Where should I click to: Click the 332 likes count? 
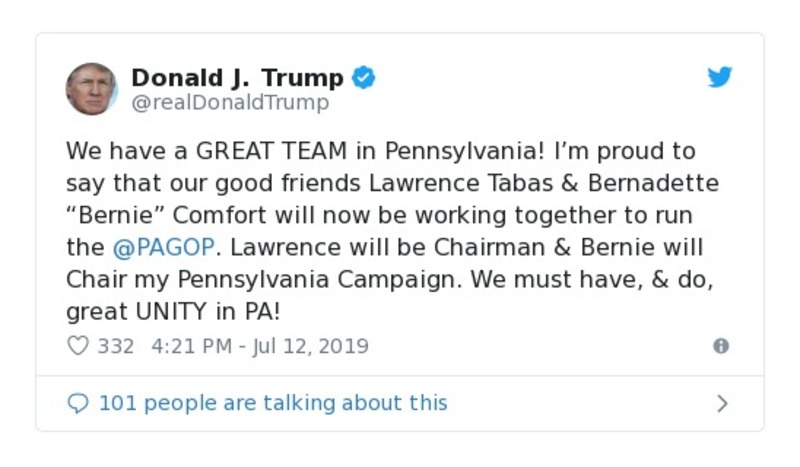(x=116, y=346)
